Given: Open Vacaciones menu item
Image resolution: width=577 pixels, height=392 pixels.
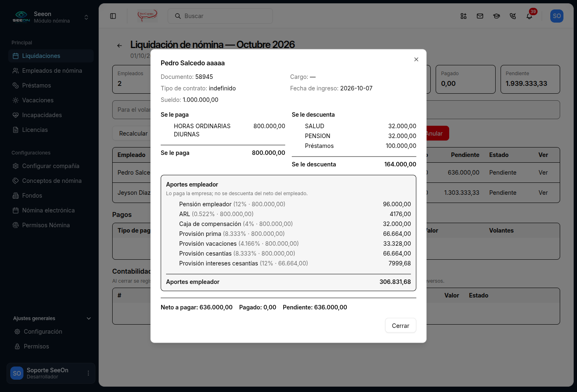Looking at the screenshot, I should [51, 100].
